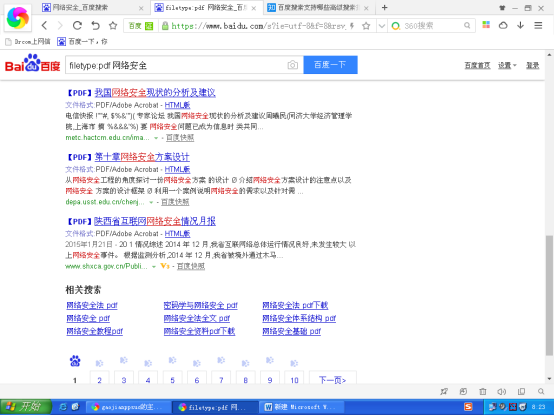
Task: Click the pin icon in browser status bar
Action: 444,391
